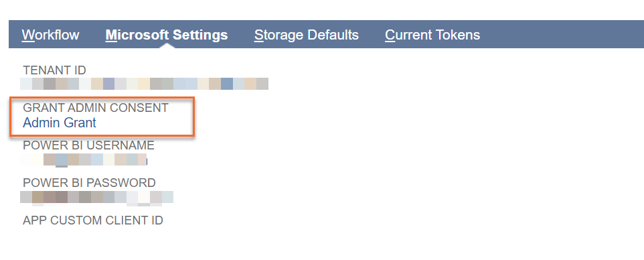Viewport: 644px width, 260px height.
Task: Select the Microsoft Settings tab
Action: coord(166,35)
